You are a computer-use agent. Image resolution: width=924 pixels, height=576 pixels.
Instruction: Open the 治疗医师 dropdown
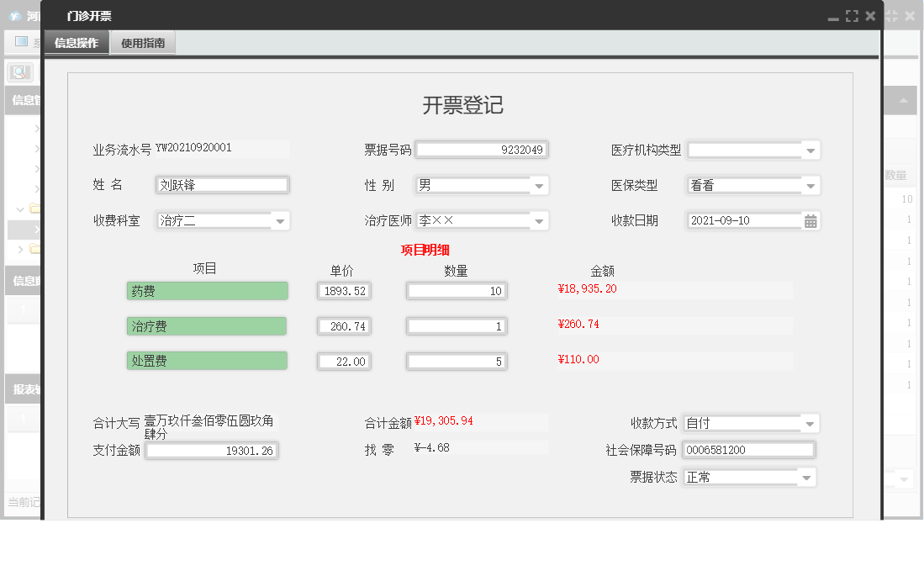537,220
